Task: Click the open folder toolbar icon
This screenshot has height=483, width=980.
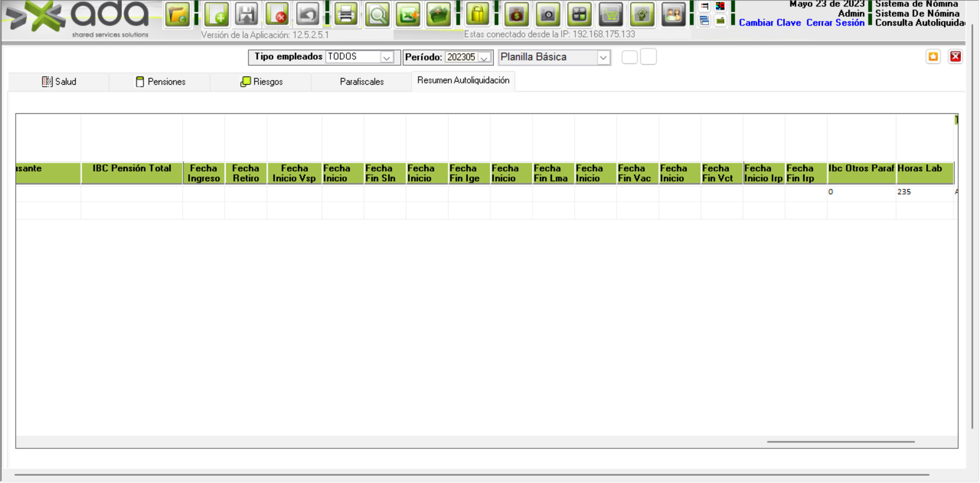Action: [177, 14]
